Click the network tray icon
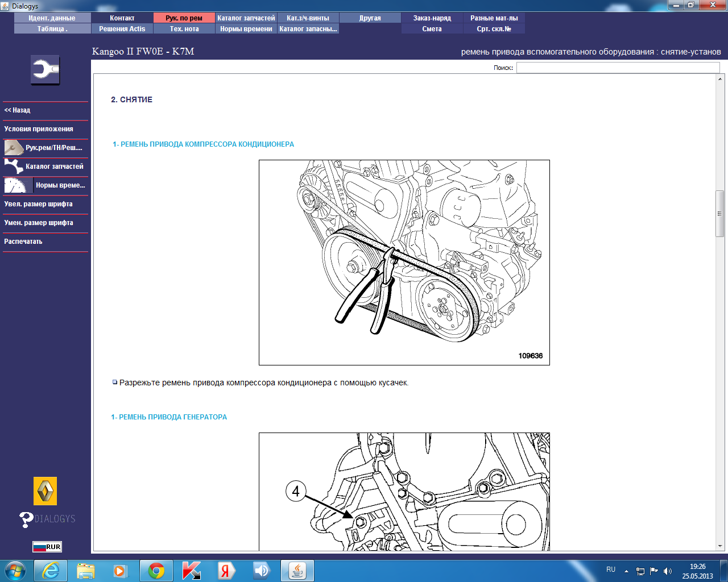Screen dimensions: 728x582 640,571
